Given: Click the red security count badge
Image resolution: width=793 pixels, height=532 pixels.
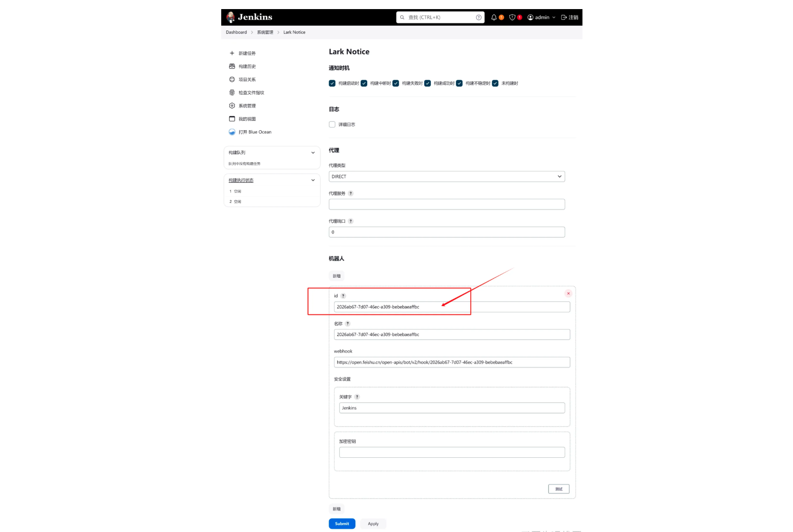Looking at the screenshot, I should click(519, 17).
